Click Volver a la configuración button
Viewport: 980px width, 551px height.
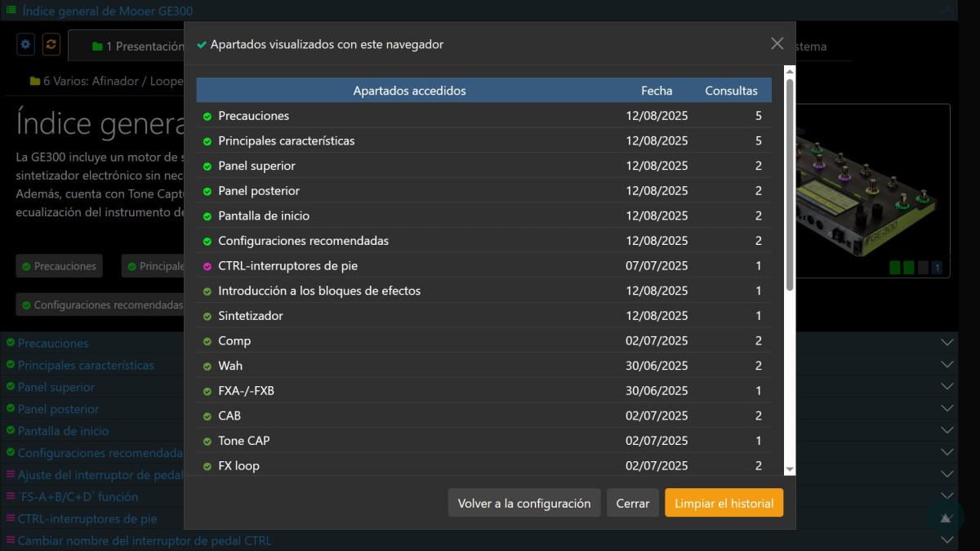(x=524, y=503)
